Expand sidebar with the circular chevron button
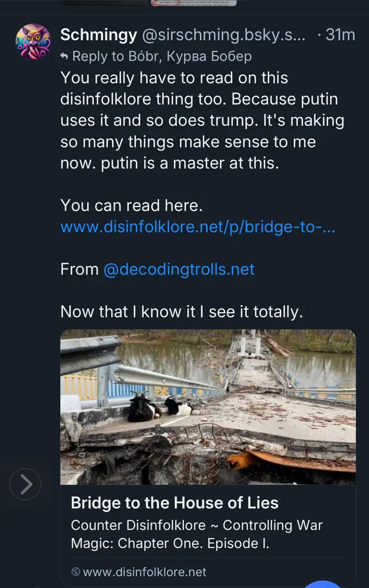369x588 pixels. (25, 484)
